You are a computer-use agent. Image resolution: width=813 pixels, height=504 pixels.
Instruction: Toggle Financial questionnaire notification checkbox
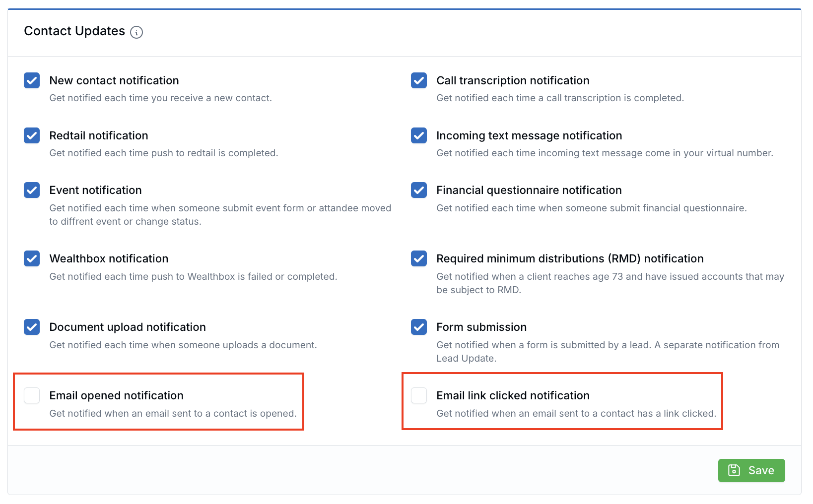point(419,190)
